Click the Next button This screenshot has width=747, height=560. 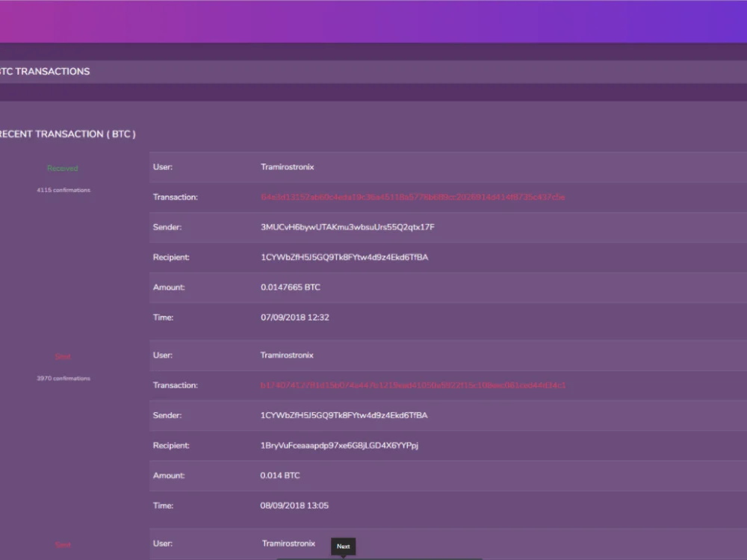(x=344, y=547)
